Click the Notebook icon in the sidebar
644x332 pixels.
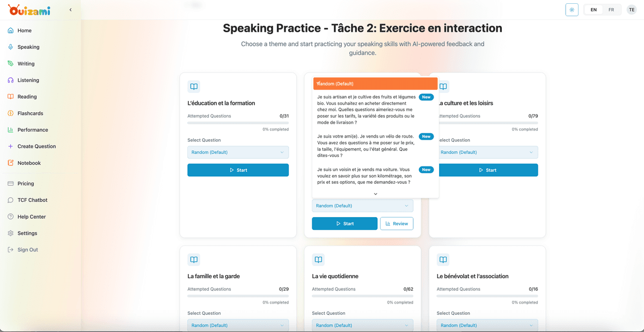11,163
